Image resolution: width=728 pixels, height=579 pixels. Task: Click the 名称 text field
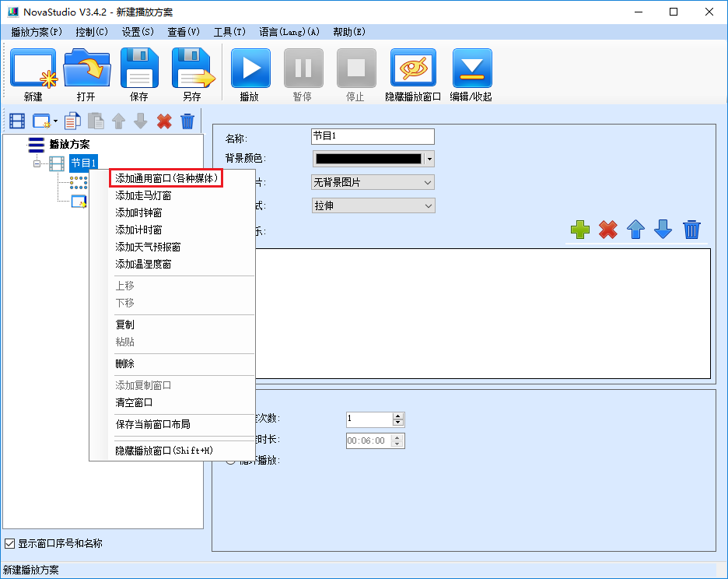(372, 136)
